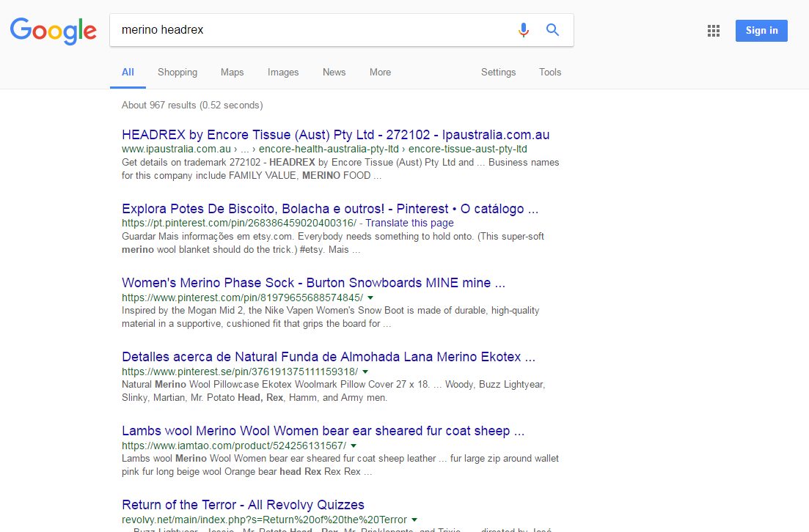This screenshot has width=809, height=532.
Task: Open search Tools
Action: coord(550,72)
